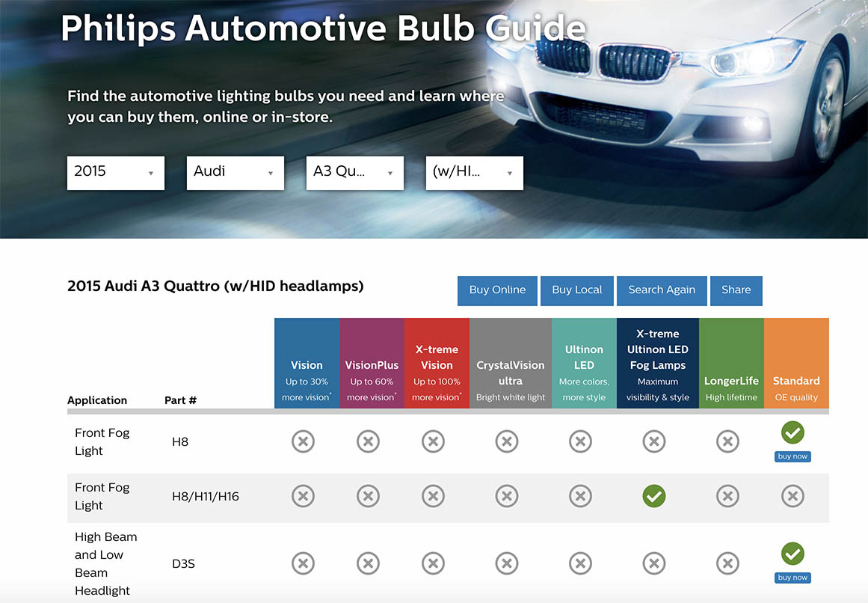Click the X icon for H8/H11/H16 Vision
868x603 pixels.
click(x=303, y=496)
